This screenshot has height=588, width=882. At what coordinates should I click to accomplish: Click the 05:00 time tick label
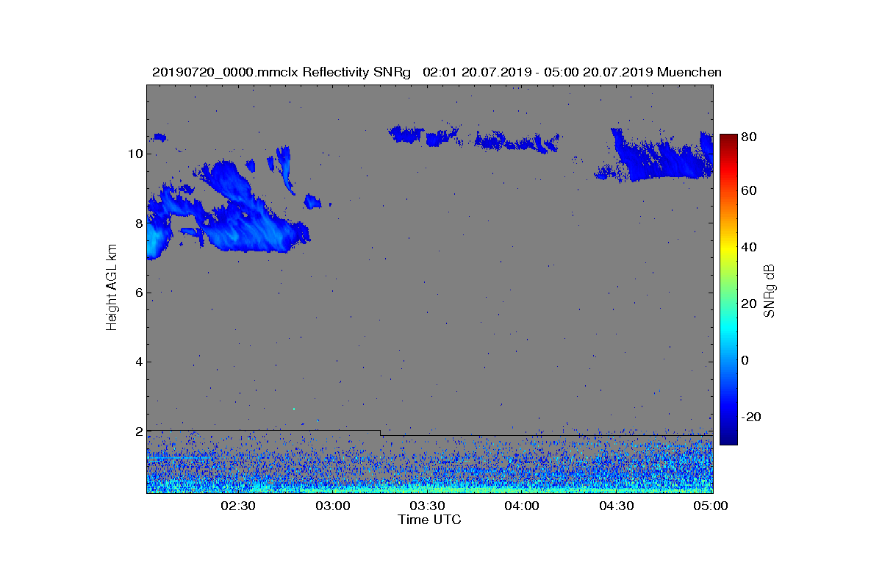click(x=711, y=506)
